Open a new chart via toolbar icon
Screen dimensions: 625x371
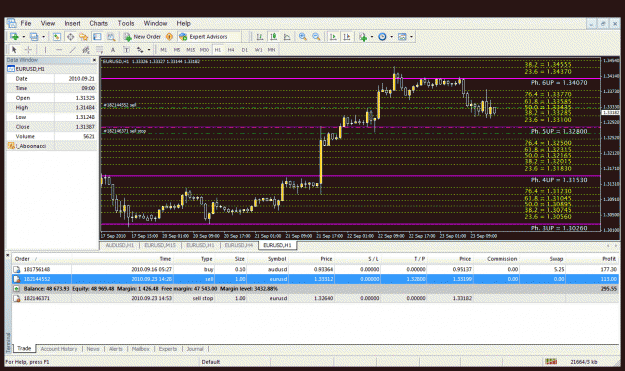tap(14, 37)
